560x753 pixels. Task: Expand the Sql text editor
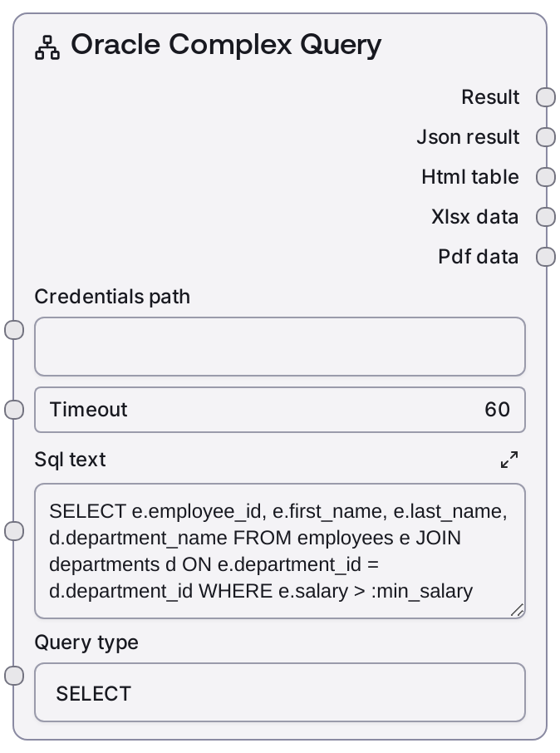[x=509, y=460]
